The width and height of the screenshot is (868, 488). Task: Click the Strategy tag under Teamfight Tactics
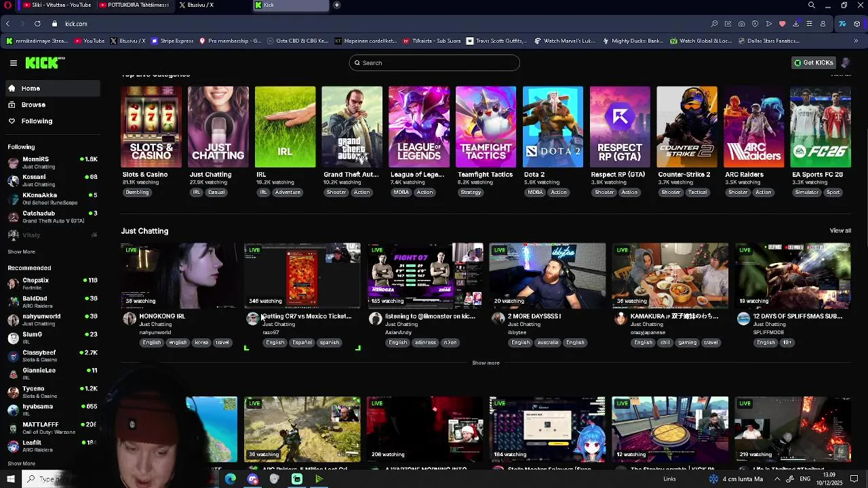(471, 192)
